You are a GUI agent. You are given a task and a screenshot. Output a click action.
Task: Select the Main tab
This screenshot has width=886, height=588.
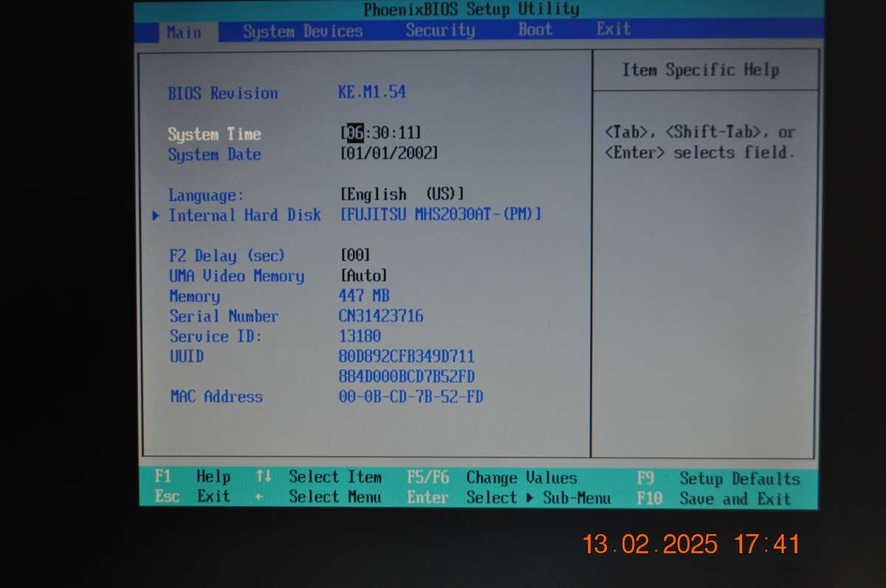(x=184, y=32)
